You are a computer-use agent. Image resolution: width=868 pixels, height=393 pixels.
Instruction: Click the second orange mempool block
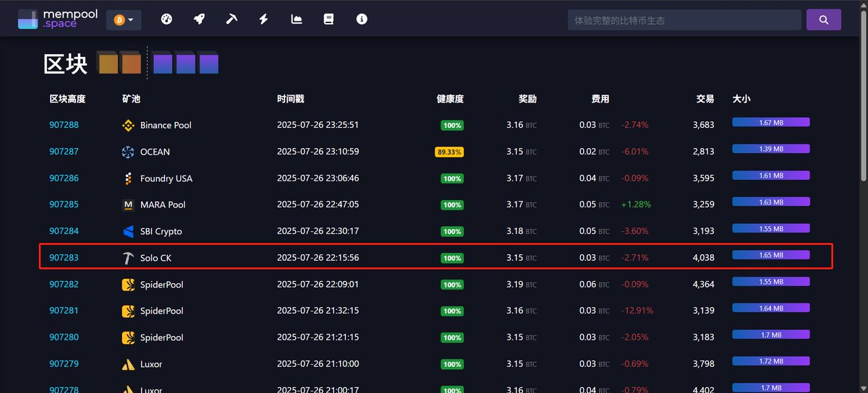click(131, 64)
